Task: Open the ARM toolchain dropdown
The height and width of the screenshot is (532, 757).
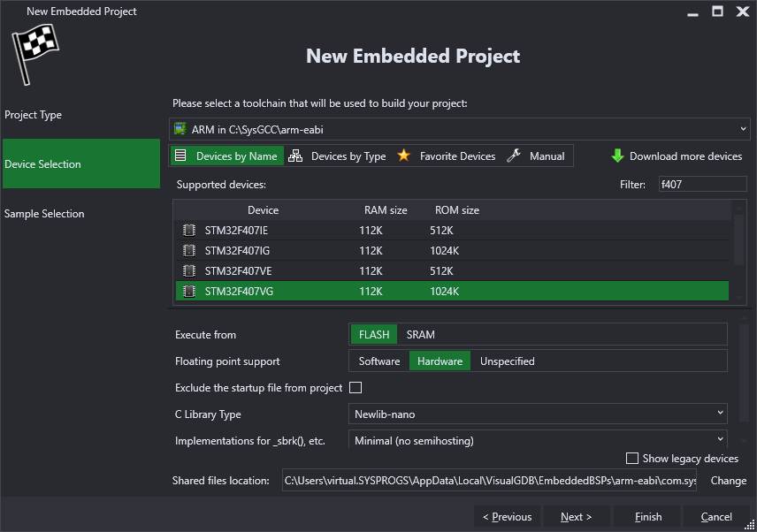Action: (x=460, y=129)
